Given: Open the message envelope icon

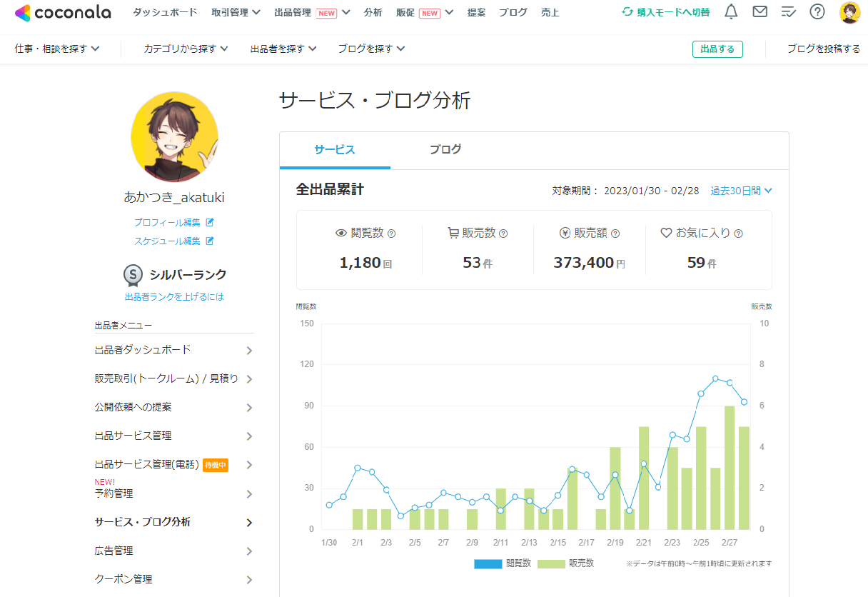Looking at the screenshot, I should [x=759, y=11].
